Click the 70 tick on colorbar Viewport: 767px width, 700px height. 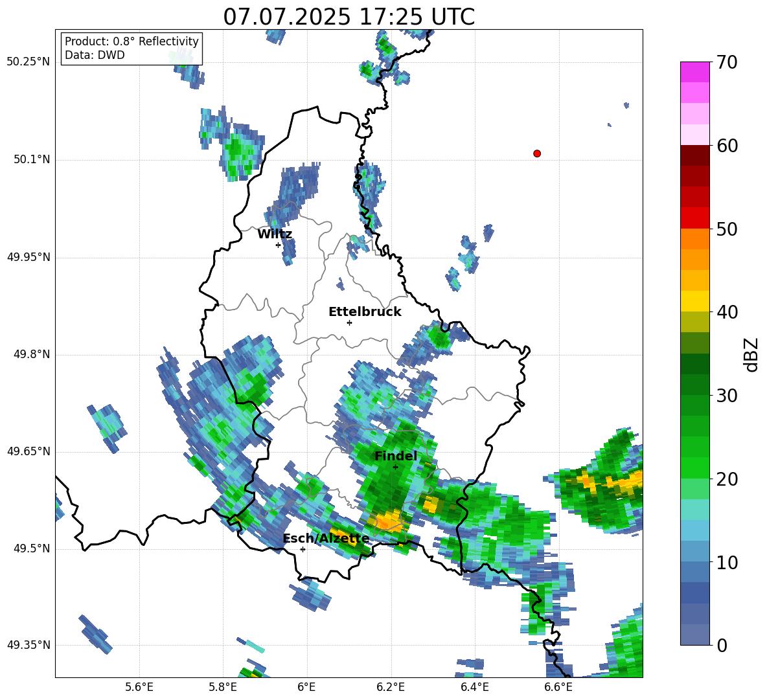(x=727, y=62)
